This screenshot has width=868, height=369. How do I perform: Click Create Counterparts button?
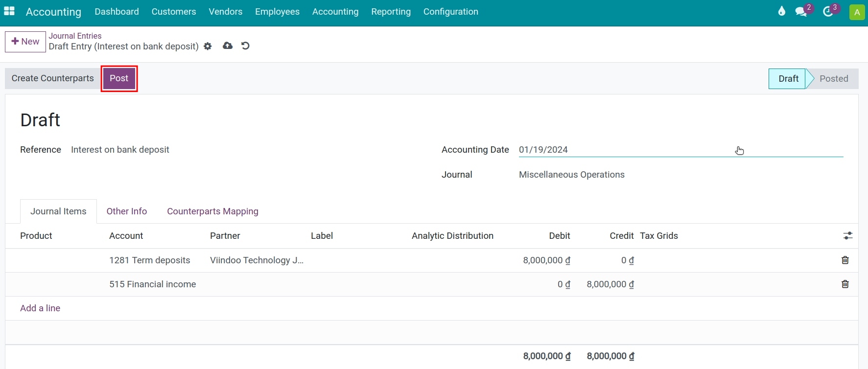[x=52, y=78]
